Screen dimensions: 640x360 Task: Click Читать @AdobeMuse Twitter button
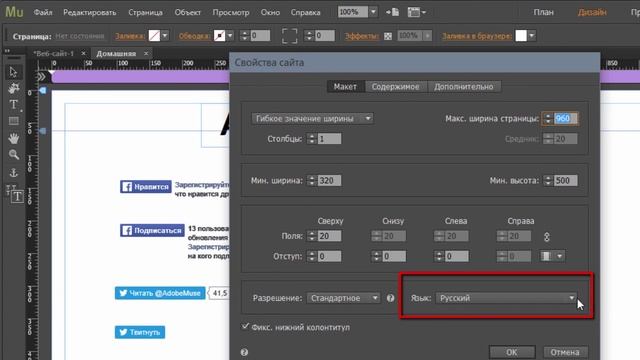click(x=160, y=293)
